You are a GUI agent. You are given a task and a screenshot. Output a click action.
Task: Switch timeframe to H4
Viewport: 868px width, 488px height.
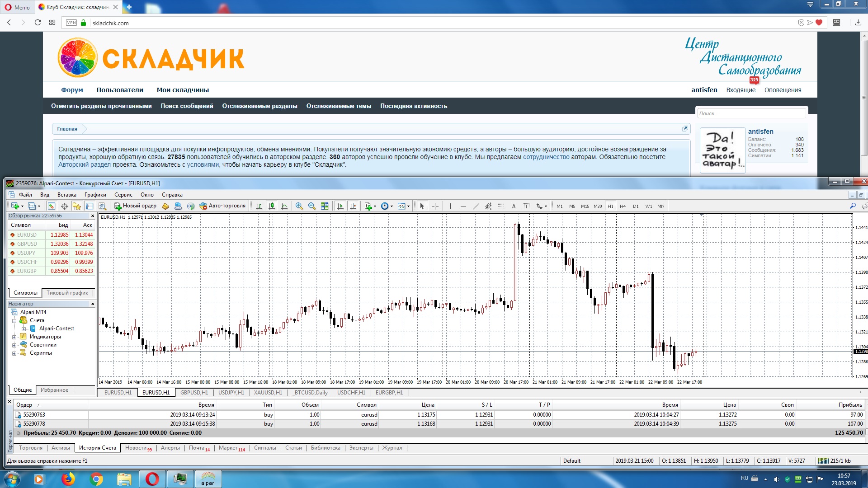(623, 206)
